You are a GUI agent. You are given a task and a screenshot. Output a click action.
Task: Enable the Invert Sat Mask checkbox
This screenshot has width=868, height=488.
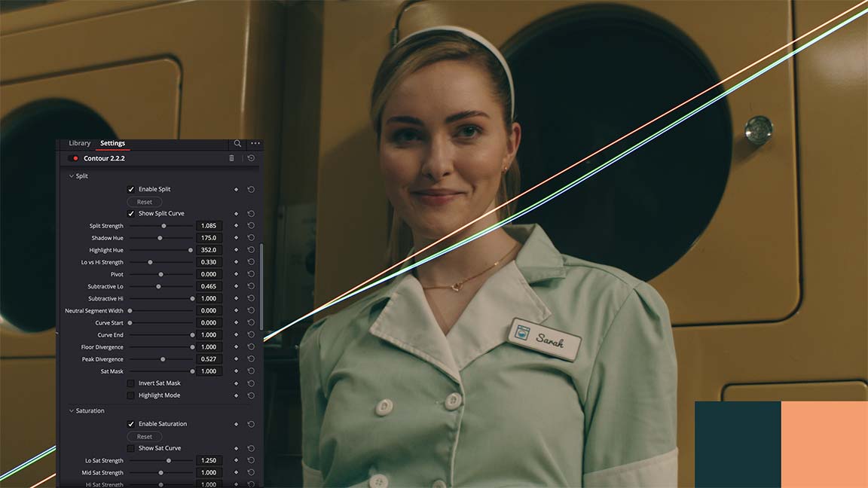click(x=131, y=383)
